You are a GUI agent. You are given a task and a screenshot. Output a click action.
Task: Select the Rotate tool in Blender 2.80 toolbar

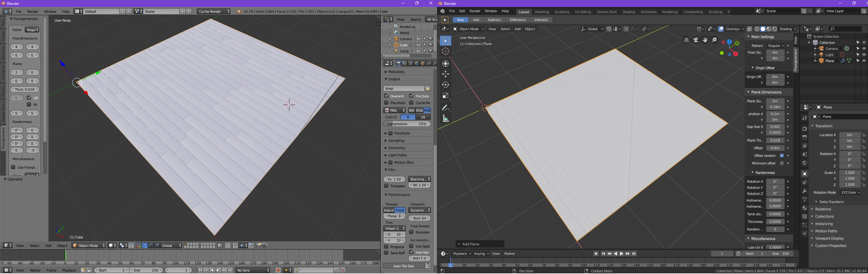click(x=446, y=85)
